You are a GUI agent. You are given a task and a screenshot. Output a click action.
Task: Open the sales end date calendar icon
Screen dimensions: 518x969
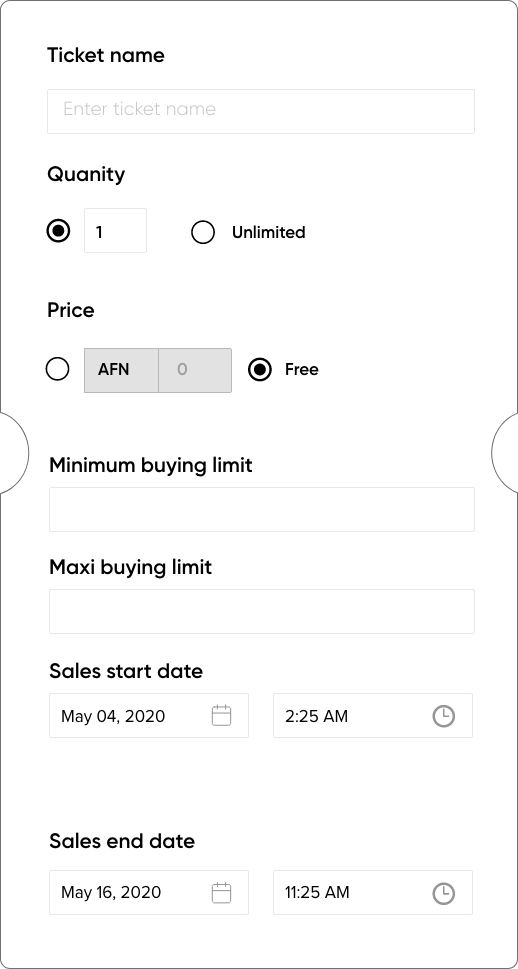[x=221, y=893]
